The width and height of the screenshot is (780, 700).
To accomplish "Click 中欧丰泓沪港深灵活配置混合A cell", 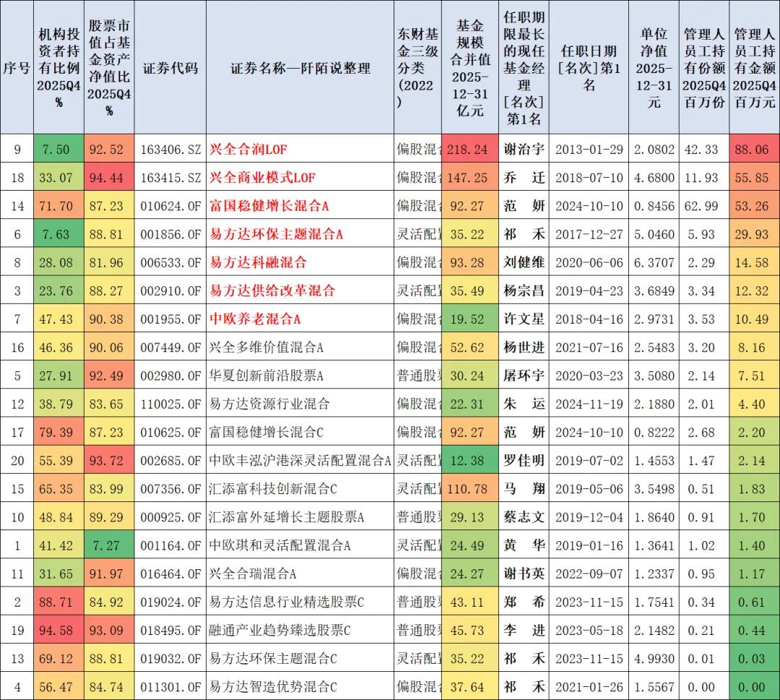I will [300, 461].
